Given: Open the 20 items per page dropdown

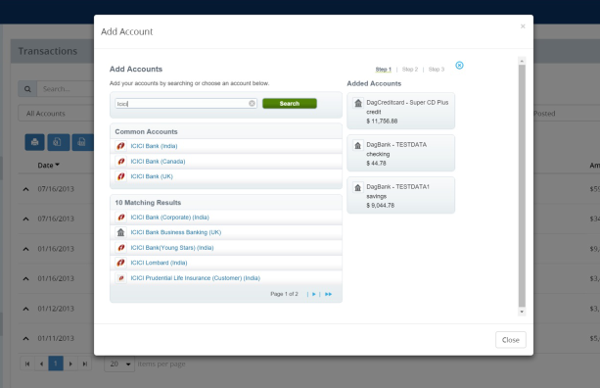Looking at the screenshot, I should point(120,364).
